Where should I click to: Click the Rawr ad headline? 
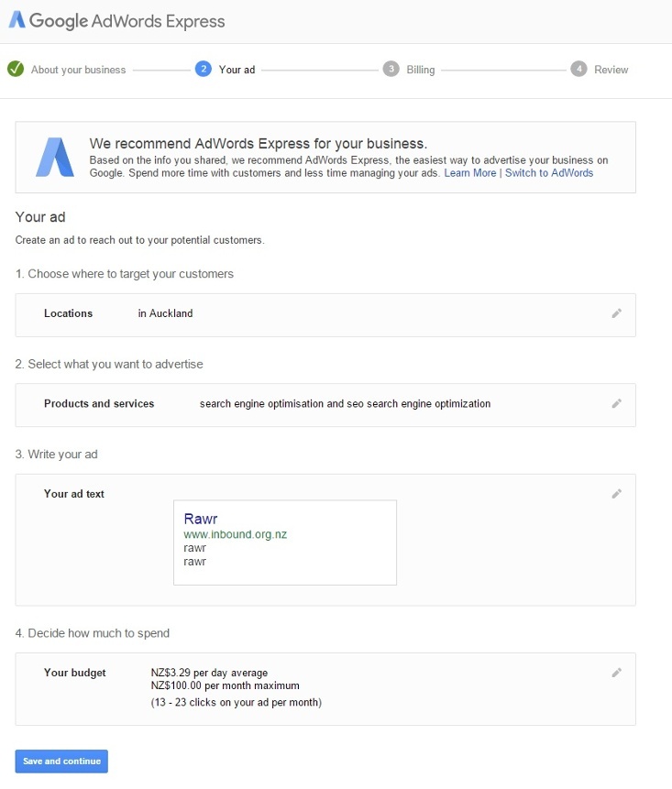point(201,519)
